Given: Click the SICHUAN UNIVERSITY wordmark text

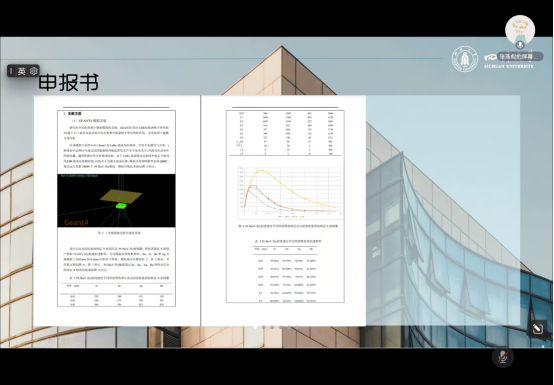Looking at the screenshot, I should [x=508, y=66].
